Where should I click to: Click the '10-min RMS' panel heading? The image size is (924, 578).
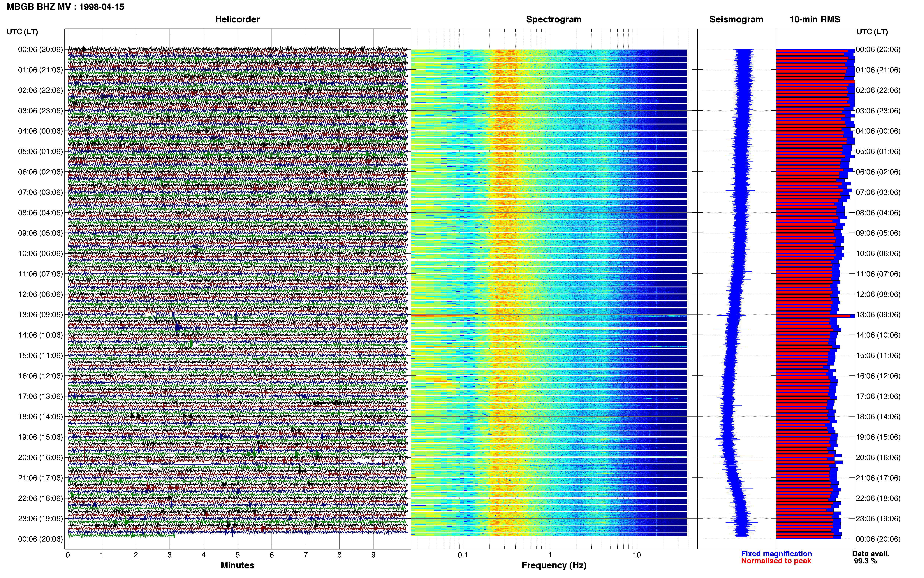click(x=815, y=20)
